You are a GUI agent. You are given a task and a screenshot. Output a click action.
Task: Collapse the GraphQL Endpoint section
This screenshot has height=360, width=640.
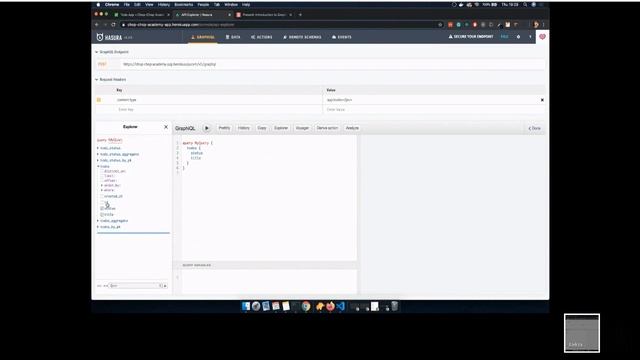pos(112,52)
